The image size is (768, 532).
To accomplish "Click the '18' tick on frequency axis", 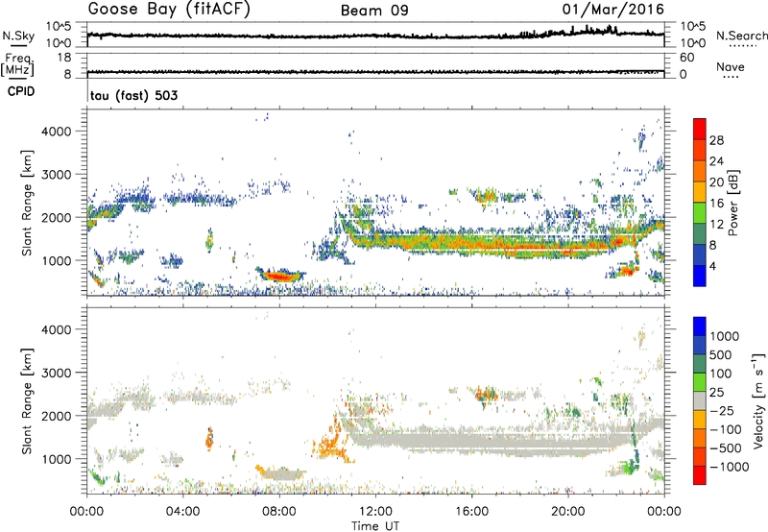I will click(x=64, y=58).
